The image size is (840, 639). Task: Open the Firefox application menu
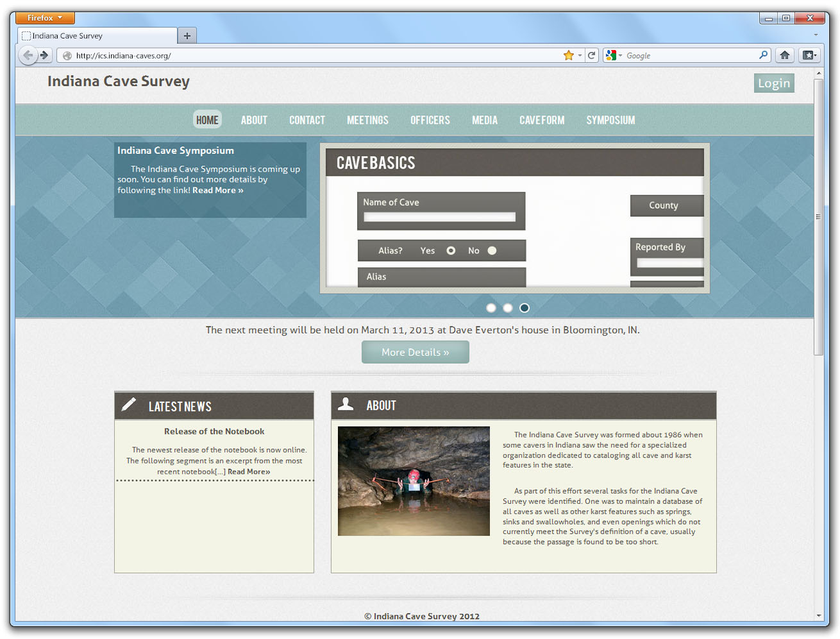(x=45, y=18)
